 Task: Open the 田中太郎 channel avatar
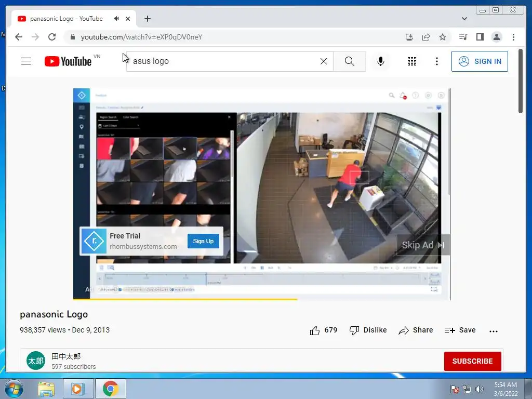(x=36, y=361)
